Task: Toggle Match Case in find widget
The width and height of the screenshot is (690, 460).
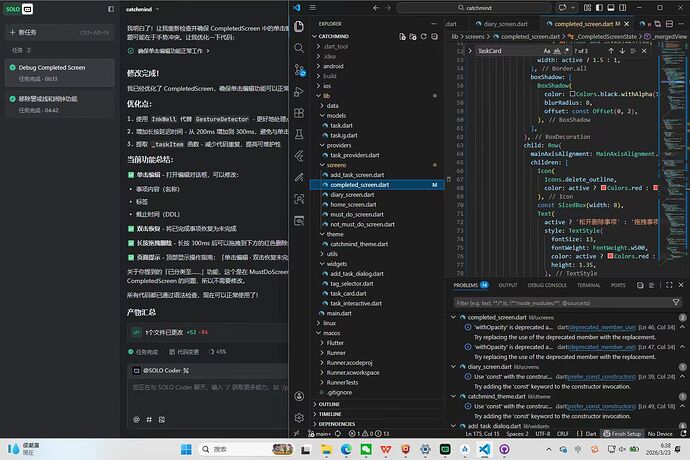Action: coord(547,51)
